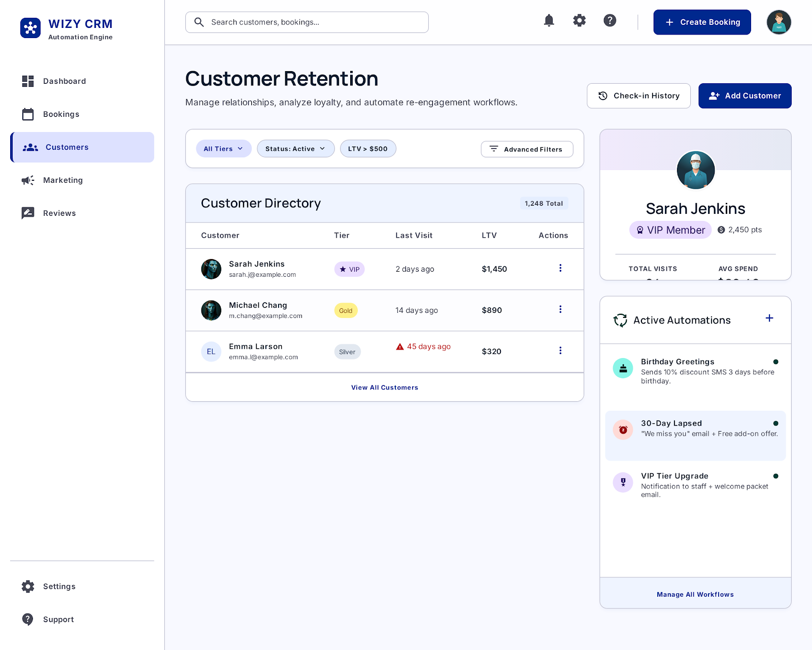This screenshot has height=650, width=812.
Task: Open the Status: Active filter dropdown
Action: point(295,148)
